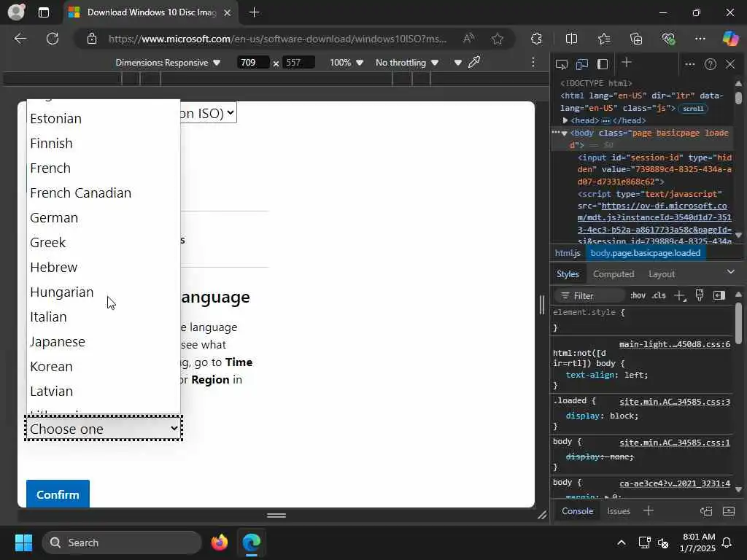
Task: Select Estonian from the language list
Action: pos(104,119)
